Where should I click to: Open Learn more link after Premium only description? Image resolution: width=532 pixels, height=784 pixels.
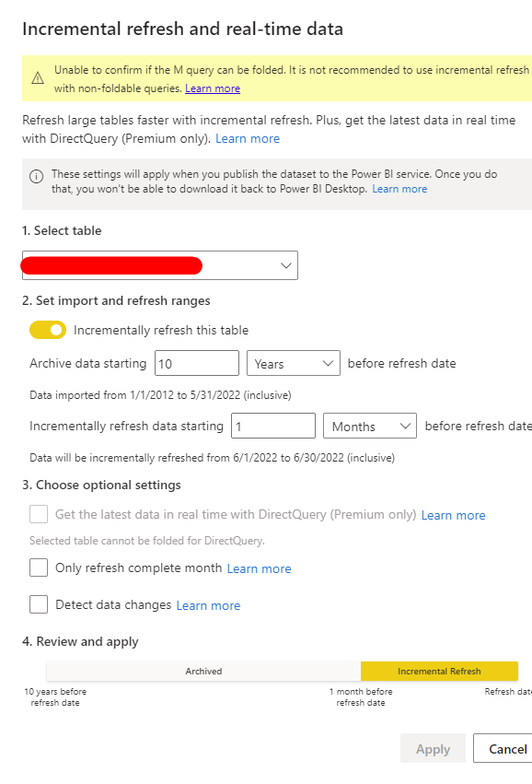pyautogui.click(x=248, y=138)
